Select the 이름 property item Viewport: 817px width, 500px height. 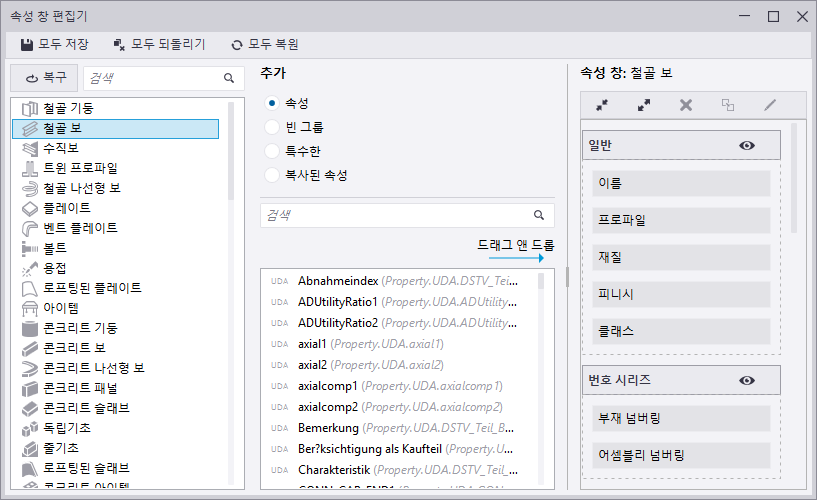681,183
